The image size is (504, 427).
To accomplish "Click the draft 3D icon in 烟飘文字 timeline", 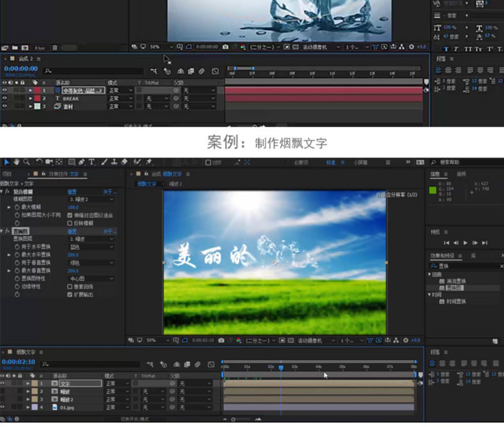I will [164, 364].
